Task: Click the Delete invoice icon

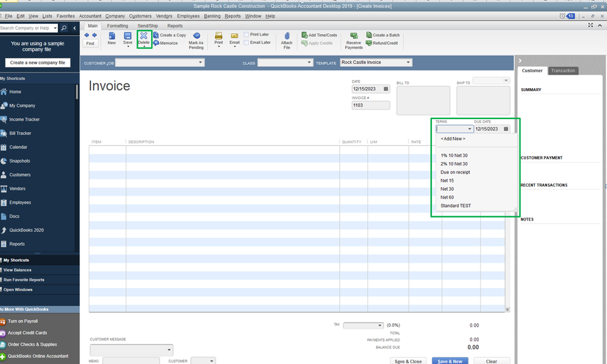Action: point(143,36)
